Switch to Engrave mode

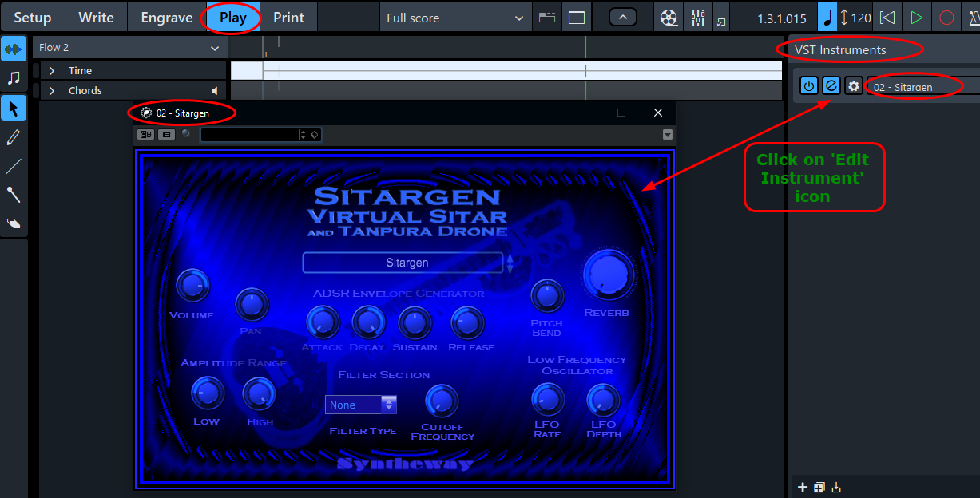click(166, 17)
